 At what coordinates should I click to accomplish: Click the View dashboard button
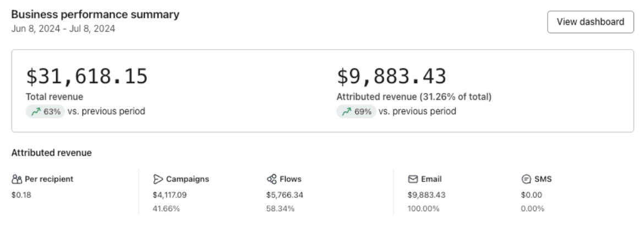pyautogui.click(x=590, y=22)
